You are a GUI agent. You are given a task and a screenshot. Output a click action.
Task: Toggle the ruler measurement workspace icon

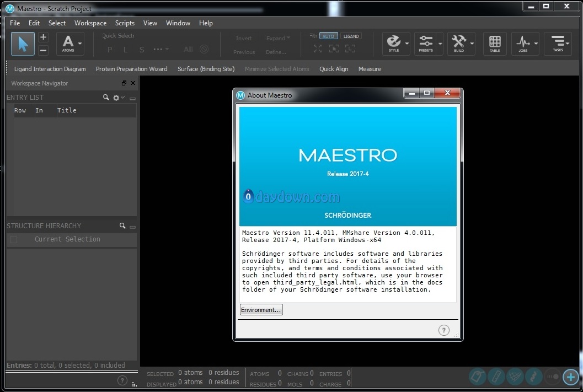click(x=496, y=377)
